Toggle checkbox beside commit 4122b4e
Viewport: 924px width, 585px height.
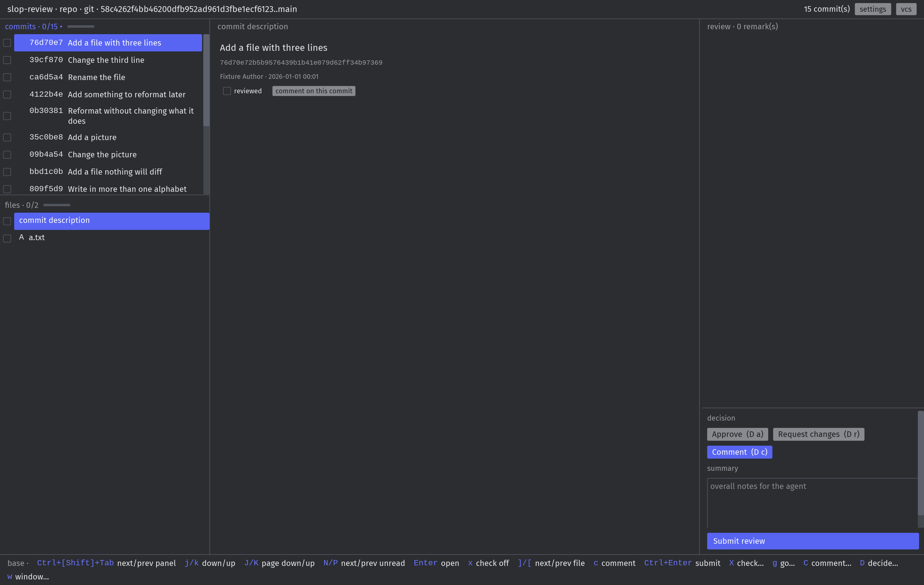(7, 95)
